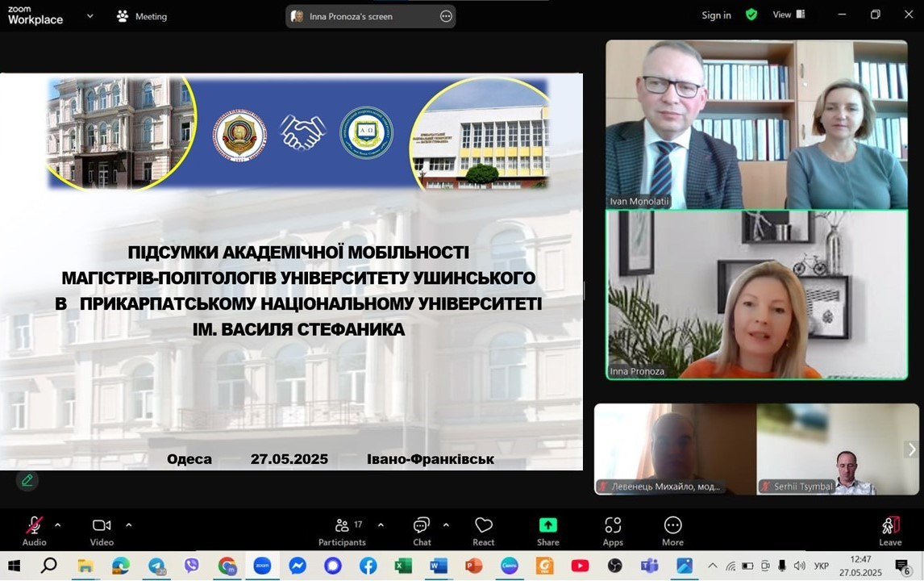Open Microsoft Edge from the taskbar
Image resolution: width=924 pixels, height=581 pixels.
click(x=121, y=566)
